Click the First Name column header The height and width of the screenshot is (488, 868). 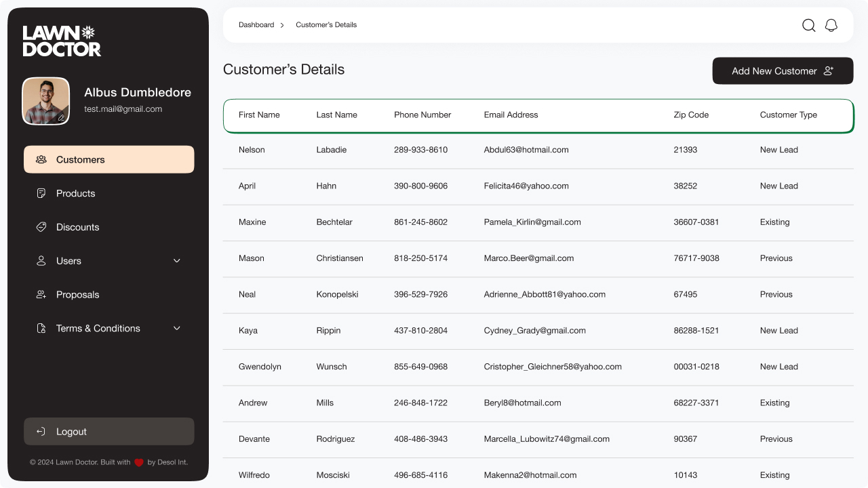coord(259,115)
